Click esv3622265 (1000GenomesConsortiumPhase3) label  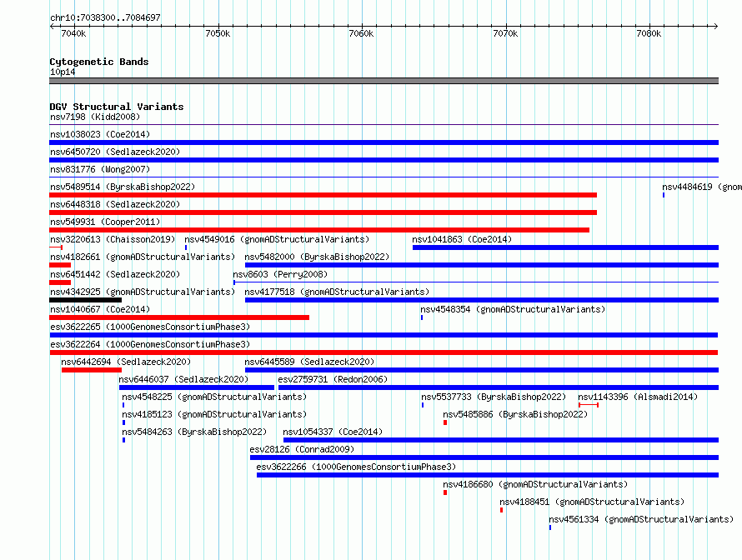coord(150,327)
